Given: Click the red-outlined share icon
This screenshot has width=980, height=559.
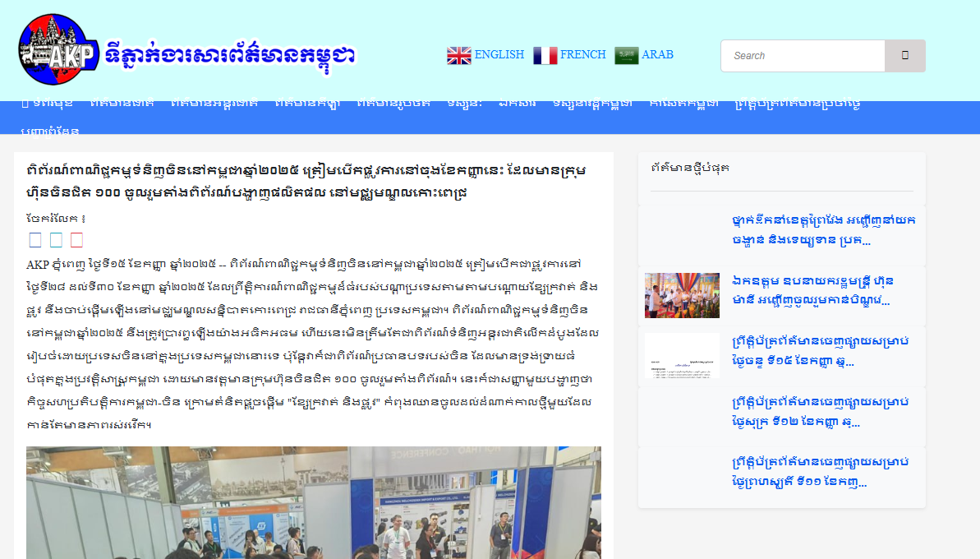Looking at the screenshot, I should [76, 240].
